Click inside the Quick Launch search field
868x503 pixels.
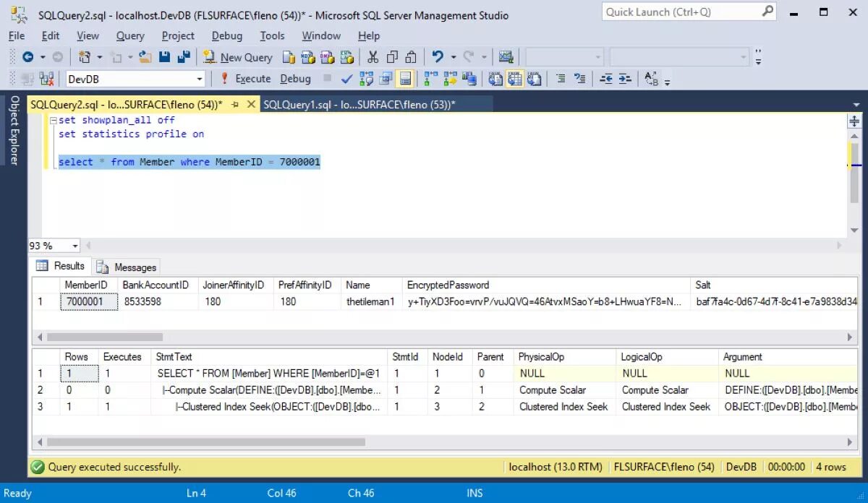click(x=681, y=12)
